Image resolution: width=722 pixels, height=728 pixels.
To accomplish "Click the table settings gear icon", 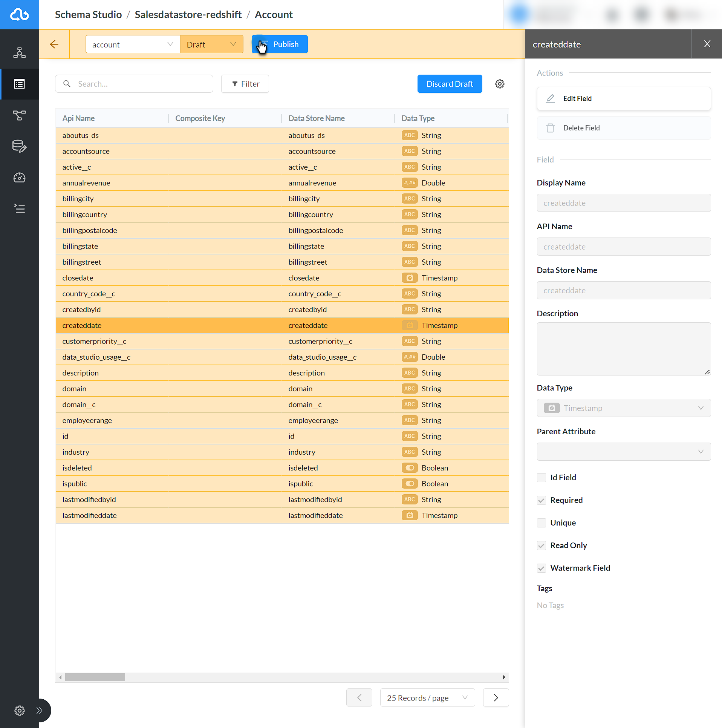I will [500, 84].
